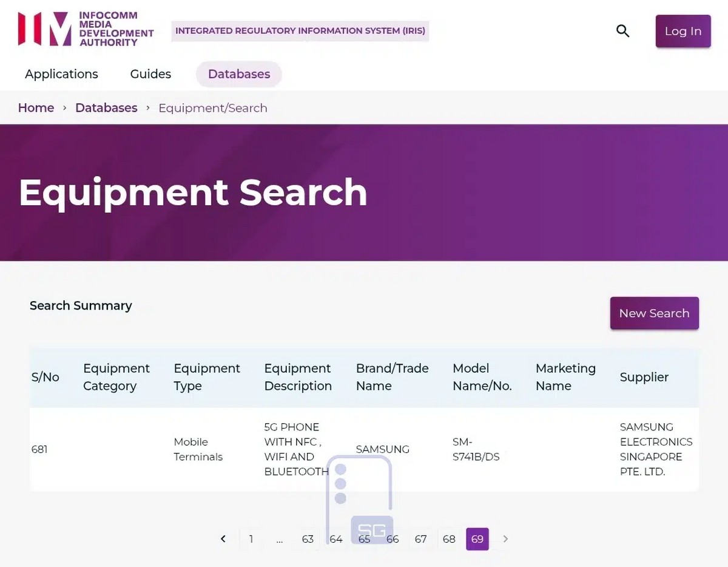Click Supplier column header
Image resolution: width=728 pixels, height=567 pixels.
pos(644,377)
